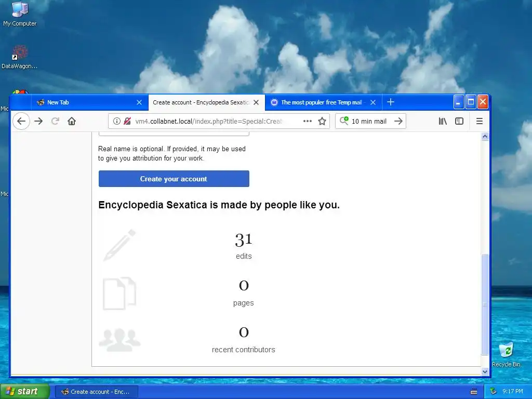
Task: Minimize the Firefox window
Action: (x=458, y=102)
